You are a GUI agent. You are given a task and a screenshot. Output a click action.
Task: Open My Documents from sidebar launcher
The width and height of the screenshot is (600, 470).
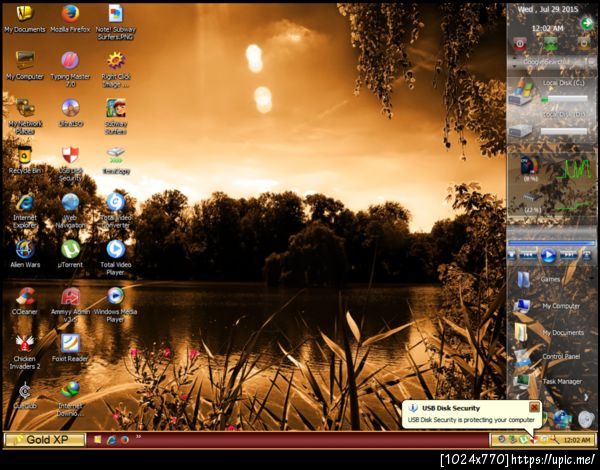pos(548,333)
